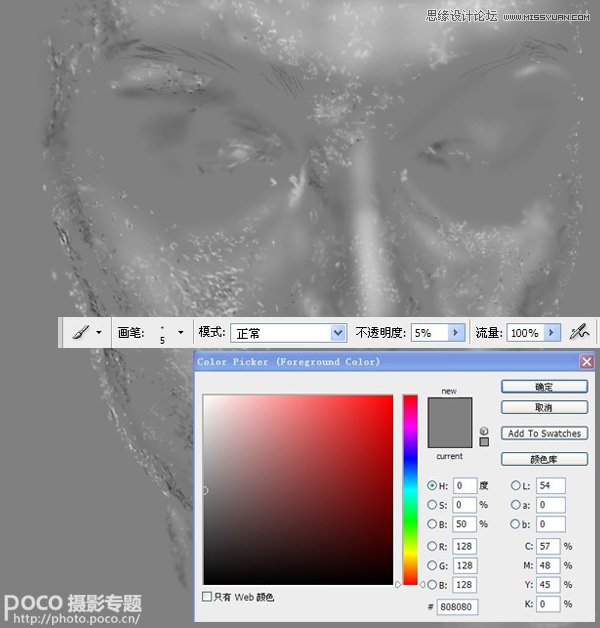
Task: Select the Lab b radio button
Action: (515, 524)
